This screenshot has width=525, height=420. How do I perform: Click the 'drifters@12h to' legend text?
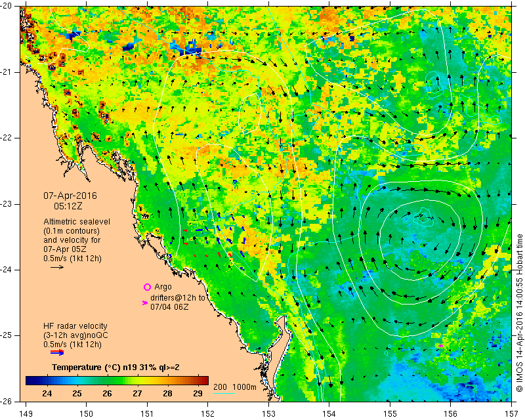click(177, 298)
